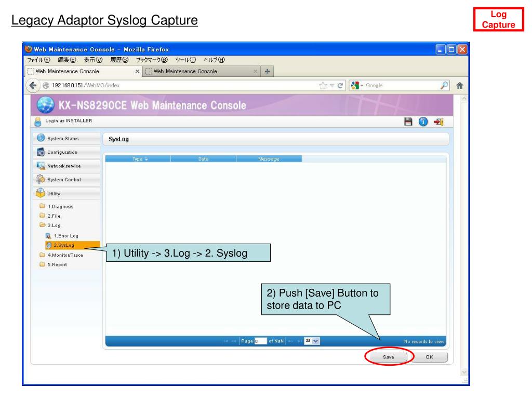
Task: Open the 1.Diagnosis folder
Action: 56,206
